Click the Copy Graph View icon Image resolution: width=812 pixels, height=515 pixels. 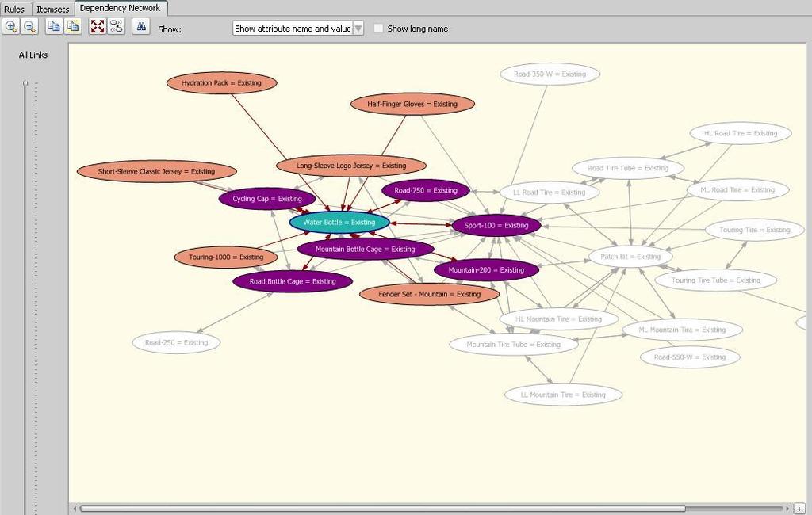point(53,26)
